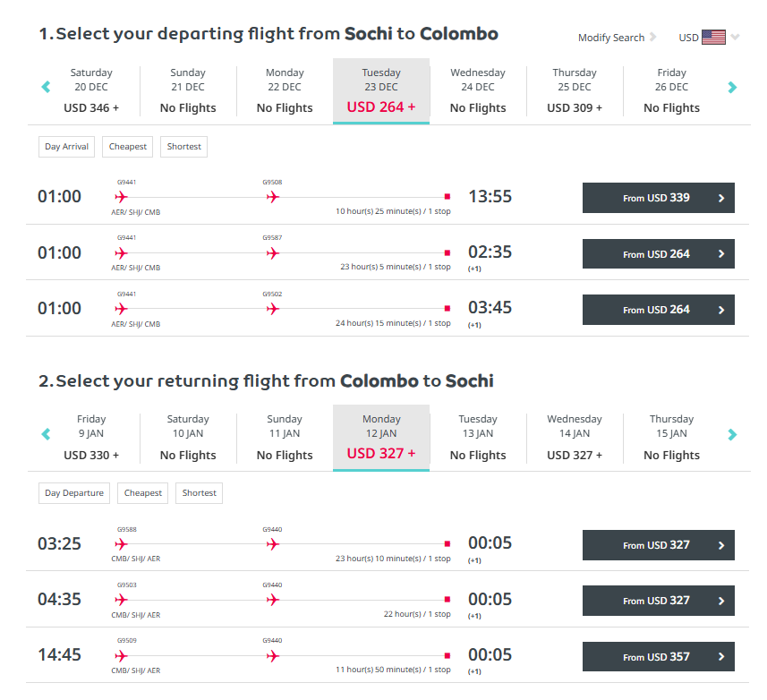Select Thursday 25 DEC departure date tab

point(575,91)
